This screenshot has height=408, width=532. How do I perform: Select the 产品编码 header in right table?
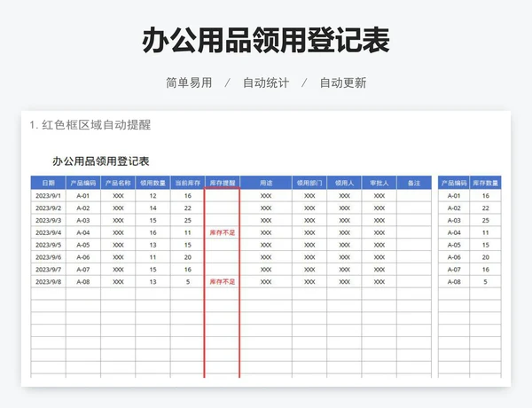(454, 183)
